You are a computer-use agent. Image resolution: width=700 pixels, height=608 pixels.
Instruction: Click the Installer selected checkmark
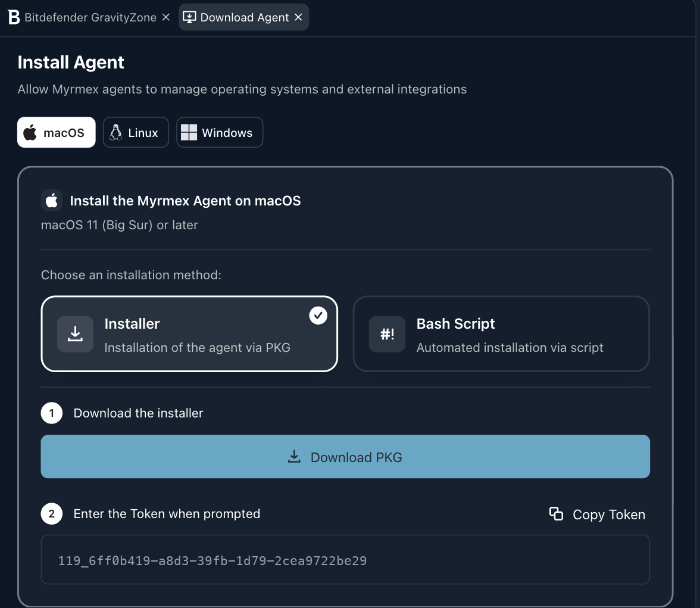click(x=318, y=316)
